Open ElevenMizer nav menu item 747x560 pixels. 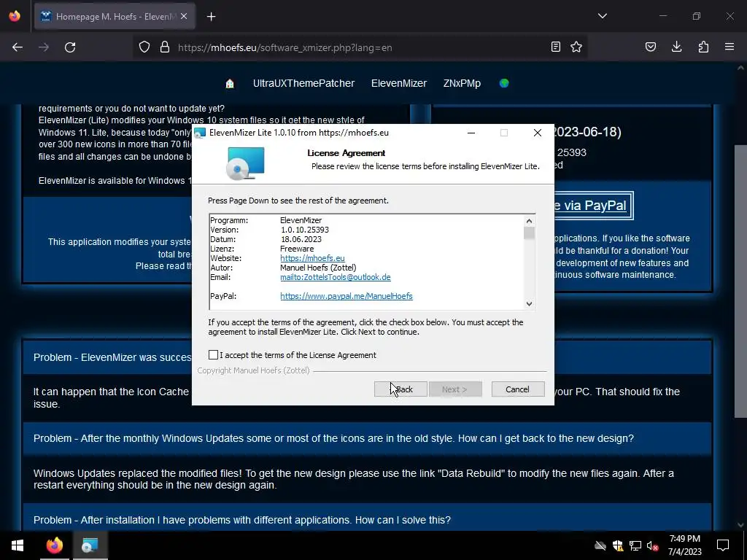coord(399,83)
